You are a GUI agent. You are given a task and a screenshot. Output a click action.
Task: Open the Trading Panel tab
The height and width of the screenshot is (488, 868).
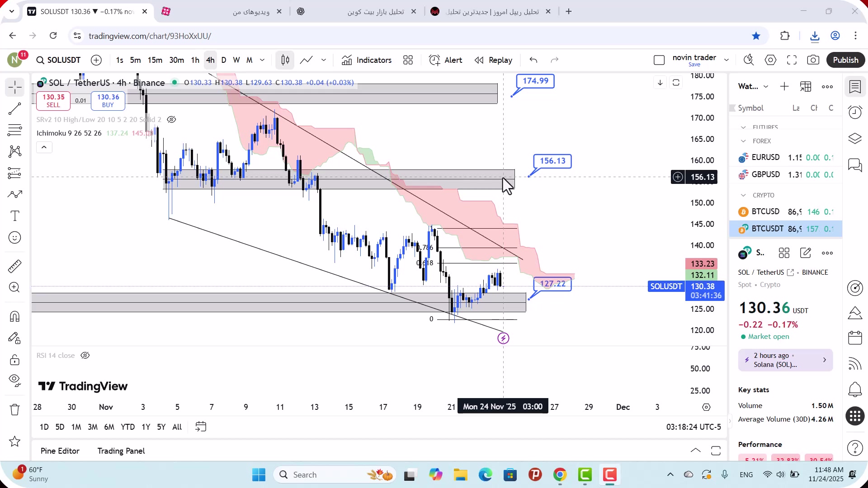pos(121,451)
